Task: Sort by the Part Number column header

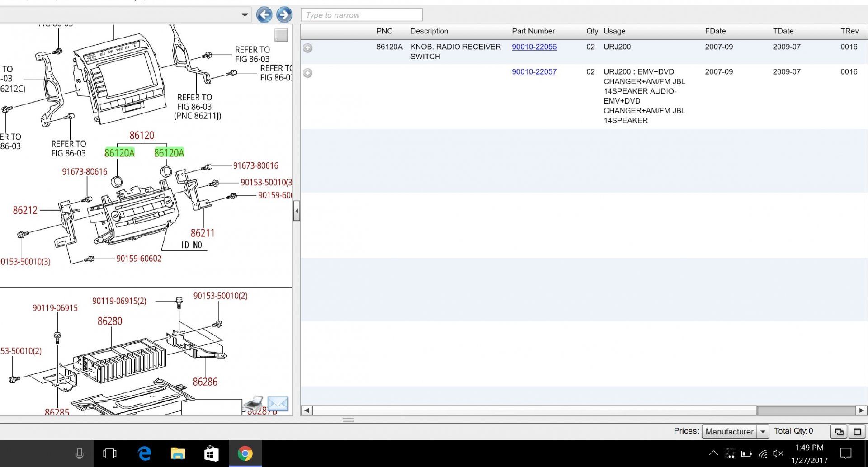Action: [533, 31]
